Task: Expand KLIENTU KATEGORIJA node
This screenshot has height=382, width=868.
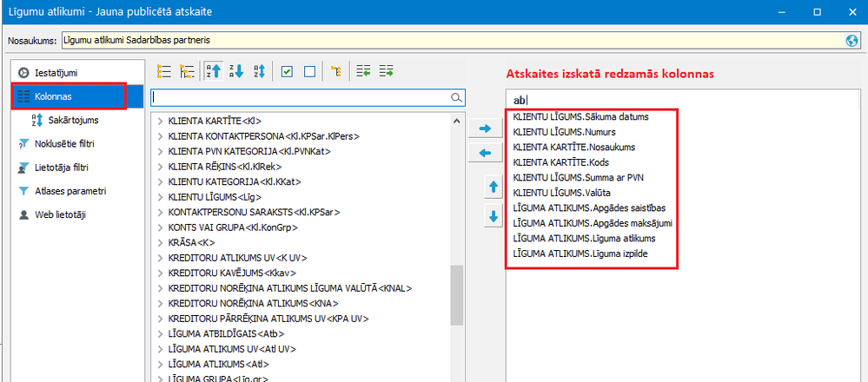Action: tap(159, 181)
